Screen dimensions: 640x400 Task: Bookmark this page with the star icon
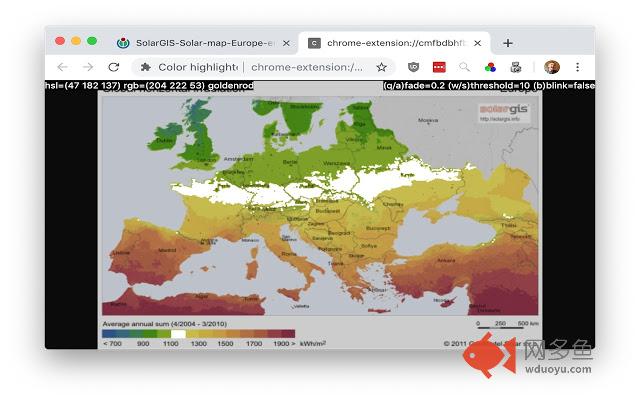(381, 67)
